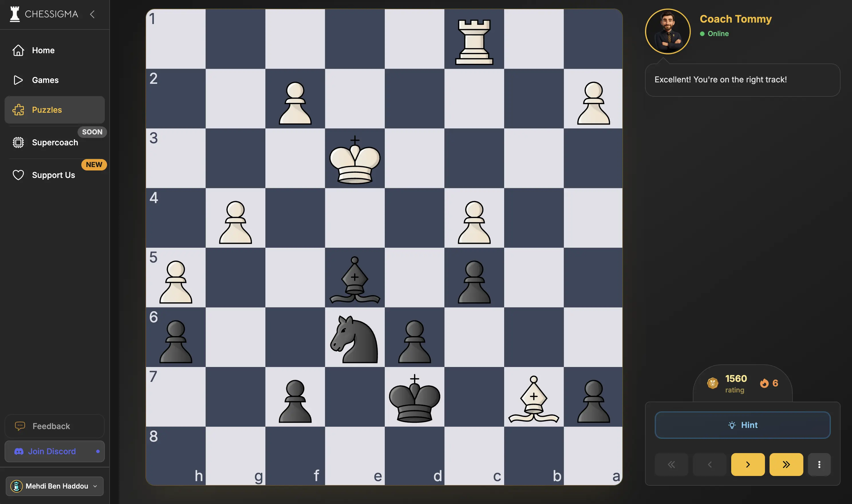Select the Home icon in sidebar
The image size is (852, 504).
(x=18, y=50)
